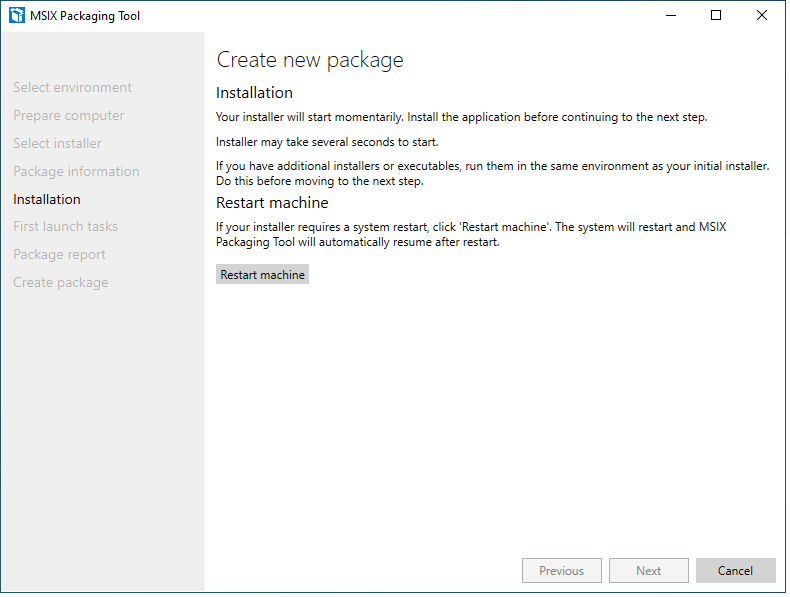The width and height of the screenshot is (790, 597).
Task: Click 'Your installer will start momentarily' sentence
Action: click(x=463, y=117)
